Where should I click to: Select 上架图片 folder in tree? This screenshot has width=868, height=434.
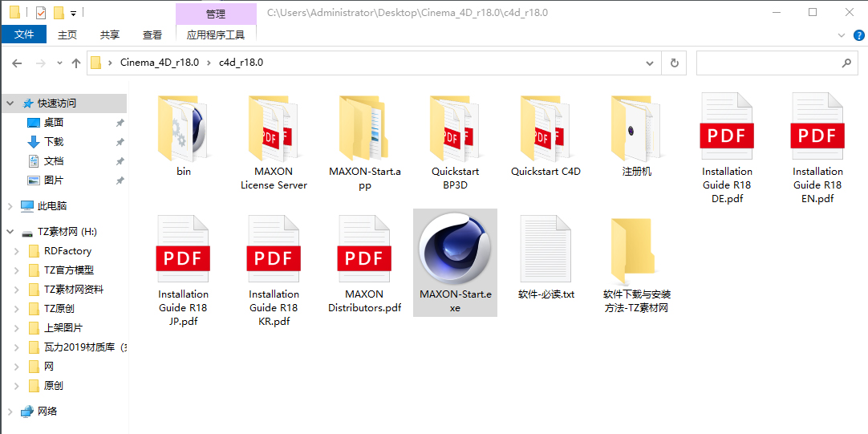(63, 328)
